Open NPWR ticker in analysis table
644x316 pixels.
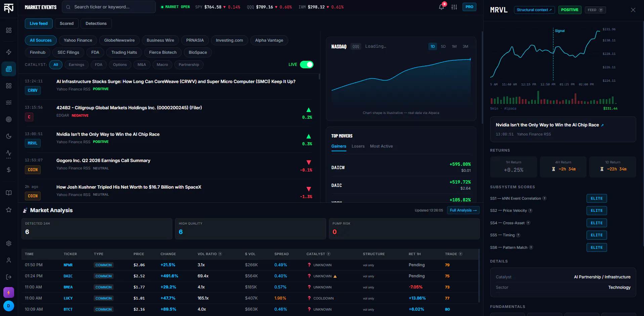coord(68,265)
